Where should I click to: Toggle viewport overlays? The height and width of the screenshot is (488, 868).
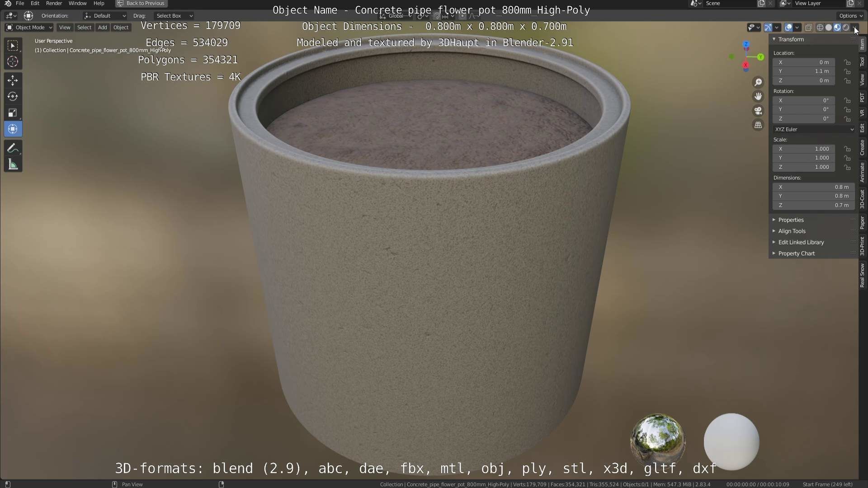tap(788, 28)
